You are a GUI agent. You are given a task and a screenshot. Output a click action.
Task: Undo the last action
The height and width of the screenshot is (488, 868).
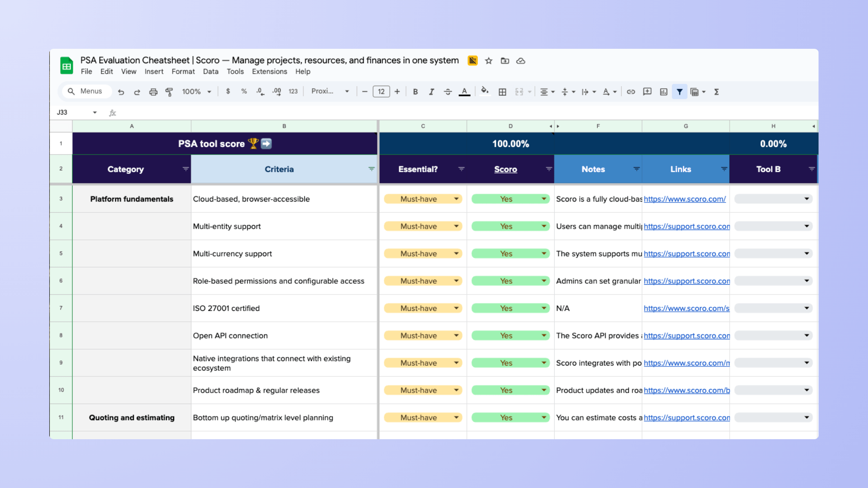(x=121, y=92)
